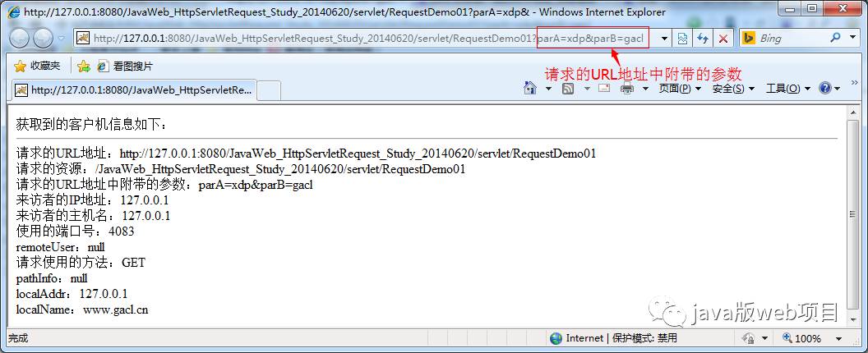The image size is (868, 353).
Task: Click the 请求使用的方法 GET line
Action: 81,262
